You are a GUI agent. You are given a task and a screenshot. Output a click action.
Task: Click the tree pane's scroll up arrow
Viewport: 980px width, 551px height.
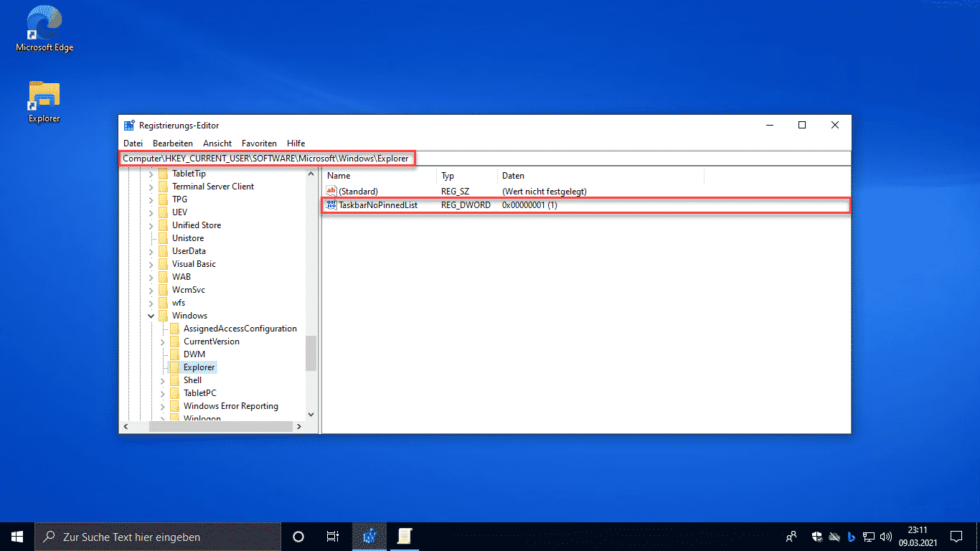pyautogui.click(x=311, y=174)
